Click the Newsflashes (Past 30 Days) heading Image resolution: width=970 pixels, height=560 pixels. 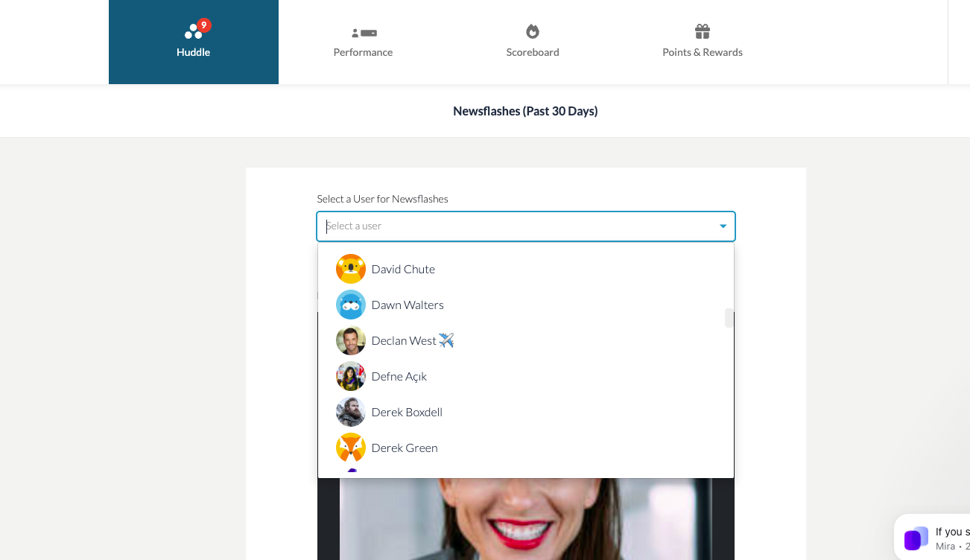point(525,111)
